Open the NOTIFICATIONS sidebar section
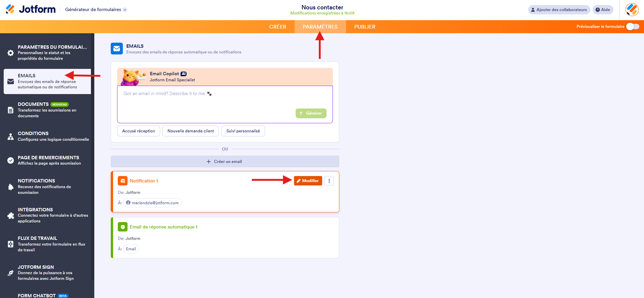Viewport: 644px width, 298px height. [x=47, y=186]
